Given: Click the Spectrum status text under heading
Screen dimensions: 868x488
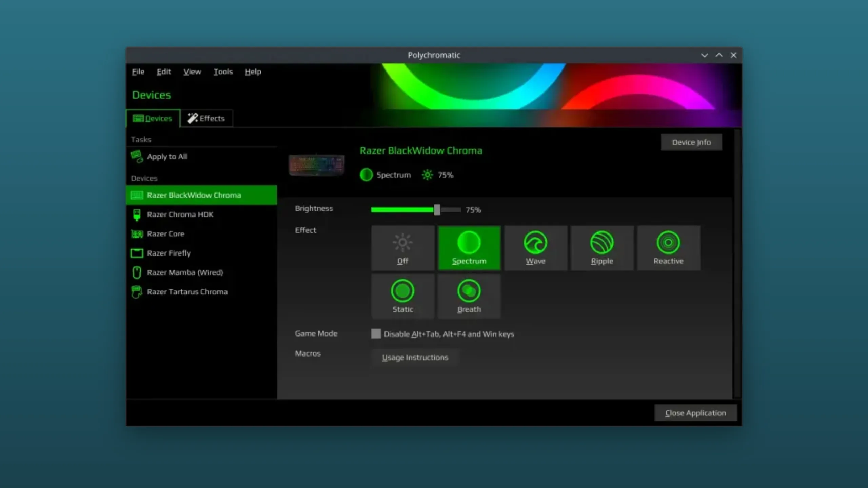Looking at the screenshot, I should [x=393, y=175].
